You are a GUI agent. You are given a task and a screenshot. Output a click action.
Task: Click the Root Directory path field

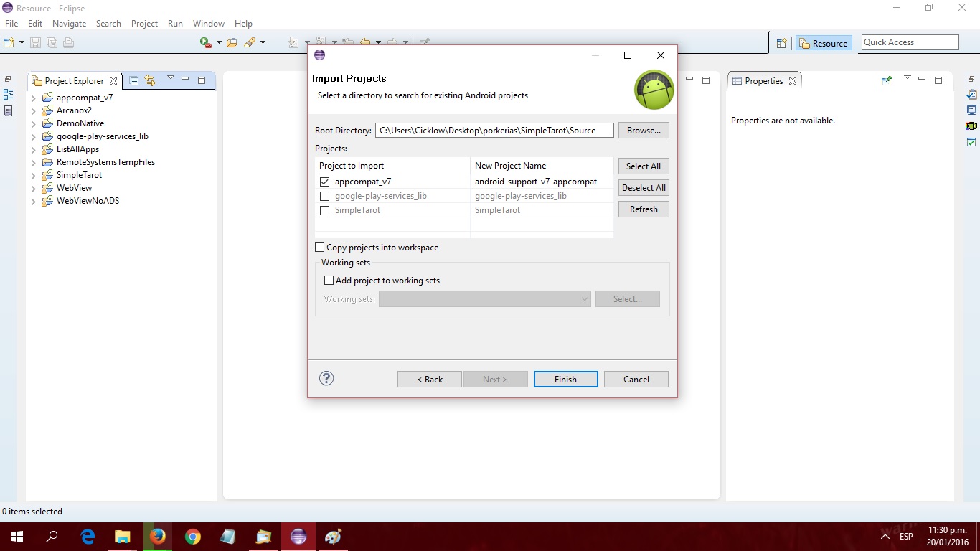[x=494, y=131]
